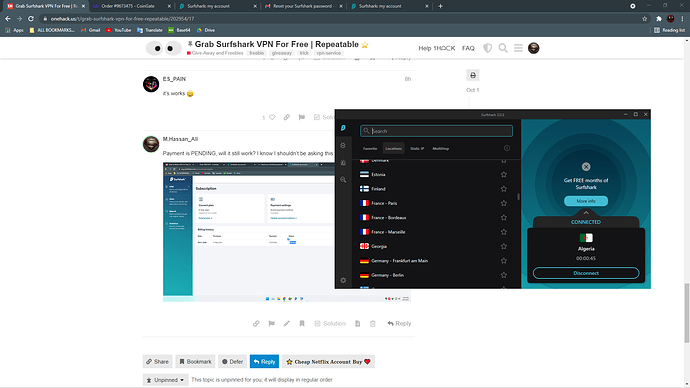Bookmark icon on M.Hassan_Ali's post
Viewport: 690px width, 388px height.
pyautogui.click(x=302, y=323)
